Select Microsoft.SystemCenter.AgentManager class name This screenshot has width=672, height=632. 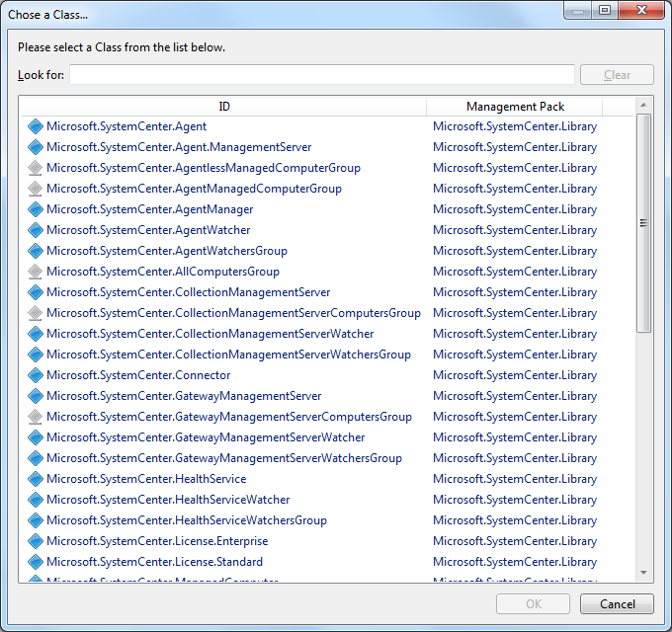150,209
